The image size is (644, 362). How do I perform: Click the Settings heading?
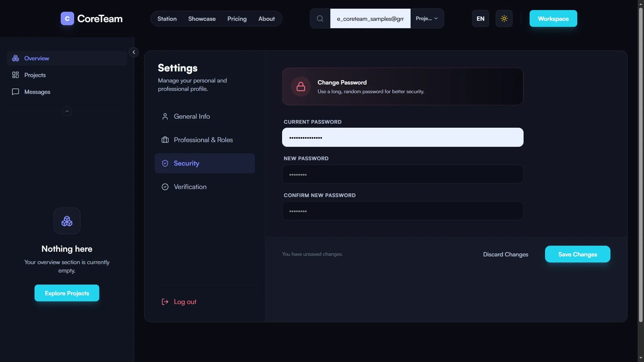coord(177,68)
